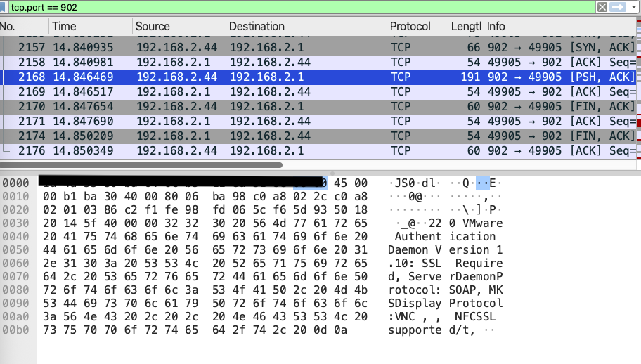641x364 pixels.
Task: Select packet 2170 FIN, ACK row
Action: [318, 106]
